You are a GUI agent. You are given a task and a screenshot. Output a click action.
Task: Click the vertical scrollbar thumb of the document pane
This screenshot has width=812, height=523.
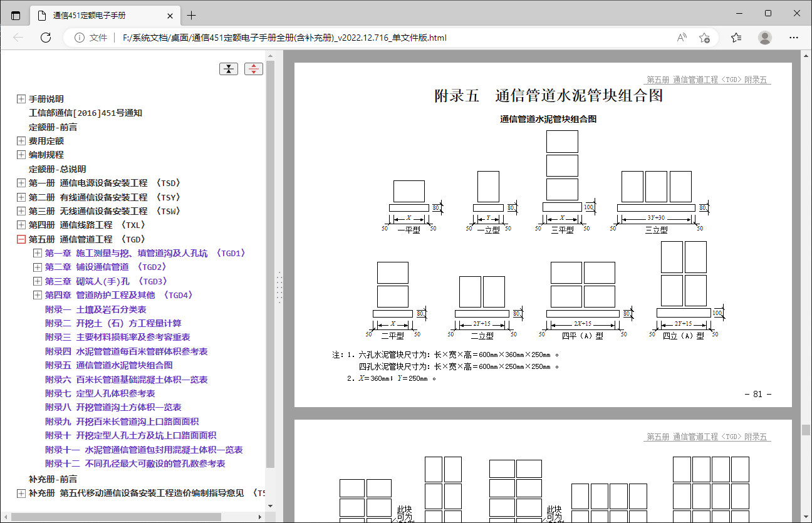point(806,430)
